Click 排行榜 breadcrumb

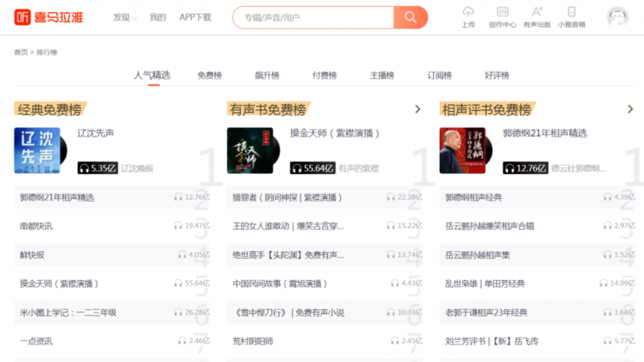click(x=47, y=52)
